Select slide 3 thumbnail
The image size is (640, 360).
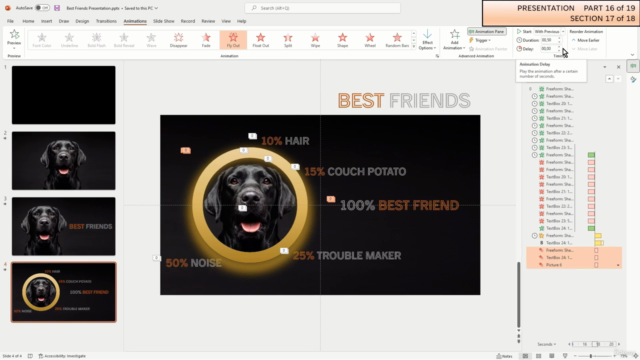point(64,226)
